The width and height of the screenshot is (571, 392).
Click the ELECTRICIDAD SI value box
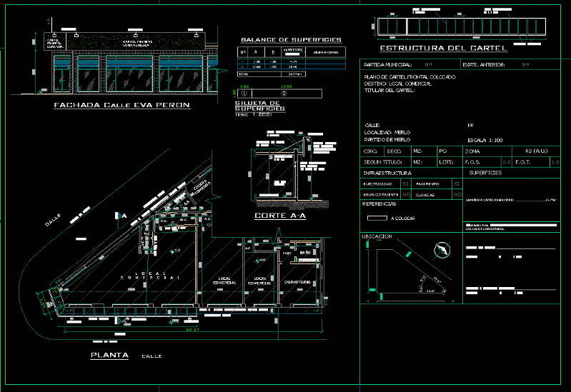(406, 184)
